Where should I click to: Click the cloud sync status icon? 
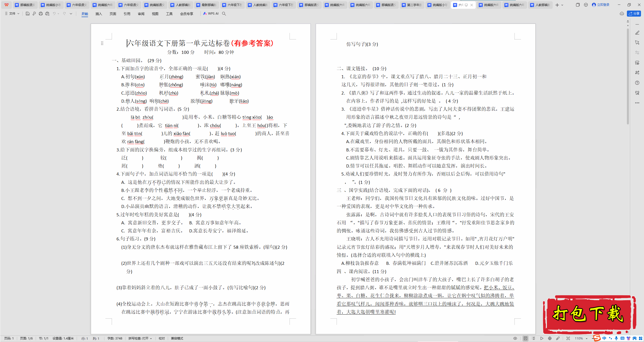[622, 14]
